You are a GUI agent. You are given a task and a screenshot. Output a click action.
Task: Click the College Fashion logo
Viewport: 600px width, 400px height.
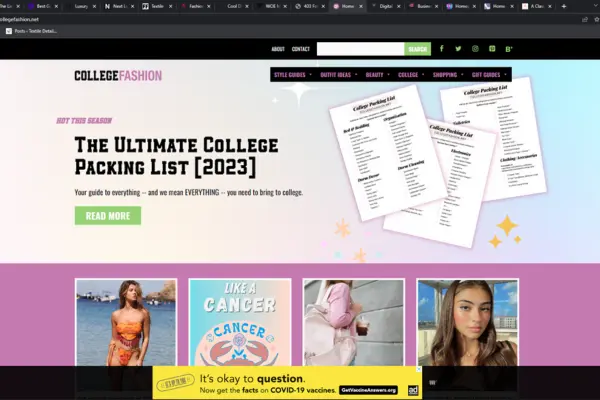tap(117, 76)
